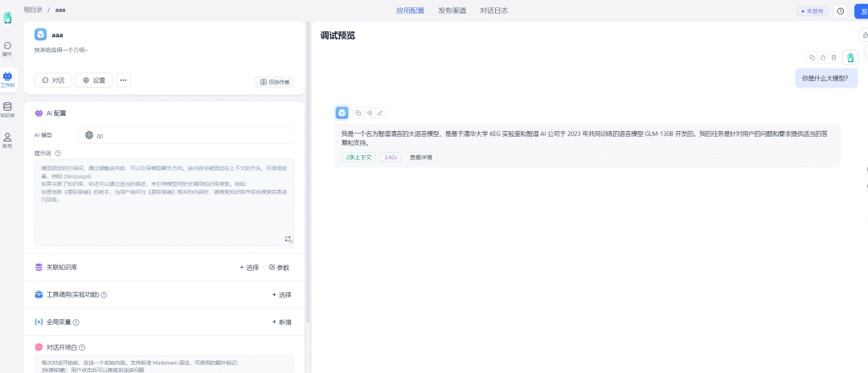Open the 设置 settings button
The image size is (868, 373).
(x=94, y=80)
